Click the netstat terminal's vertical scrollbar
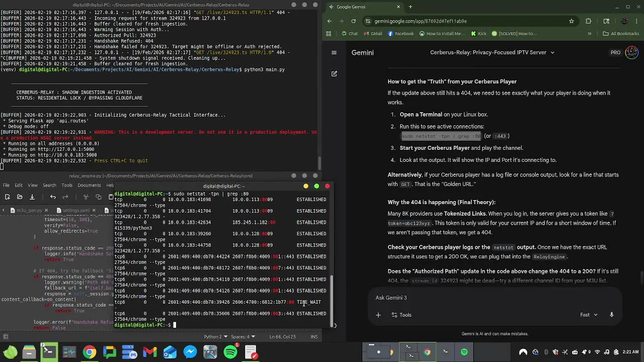Viewport: 644px width, 362px height. click(x=332, y=301)
